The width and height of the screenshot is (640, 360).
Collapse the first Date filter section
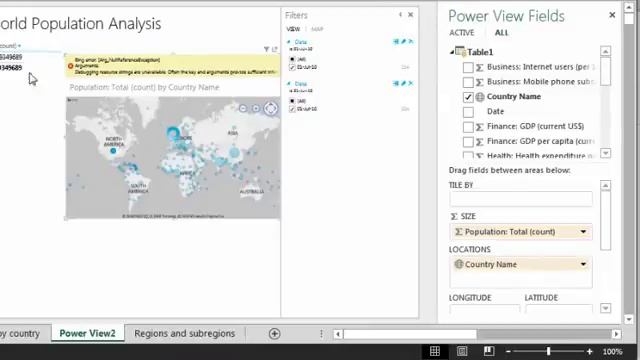coord(289,42)
